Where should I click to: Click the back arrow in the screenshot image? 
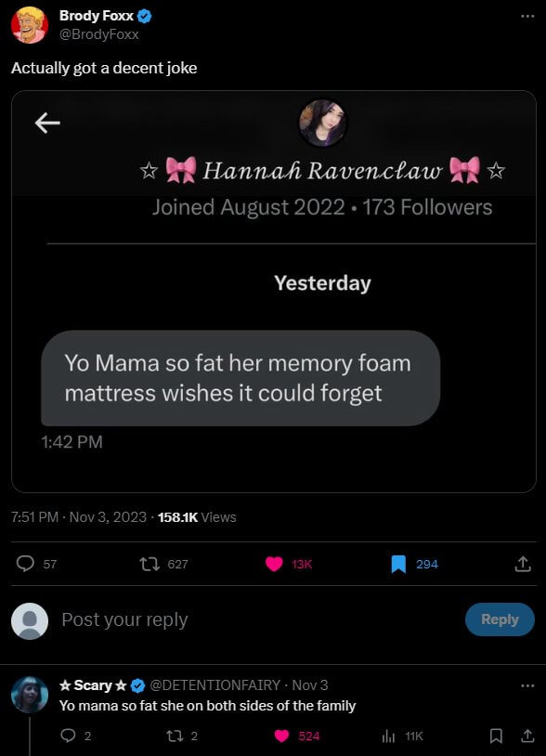45,123
